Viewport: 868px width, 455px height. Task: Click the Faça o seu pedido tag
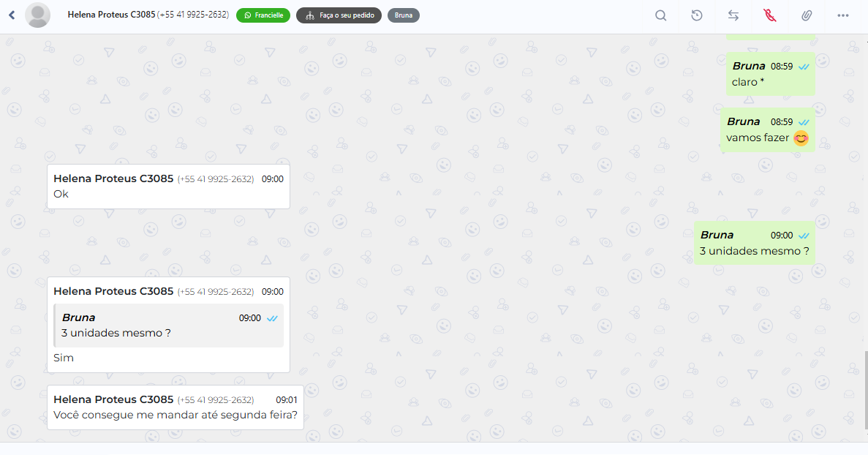point(339,15)
